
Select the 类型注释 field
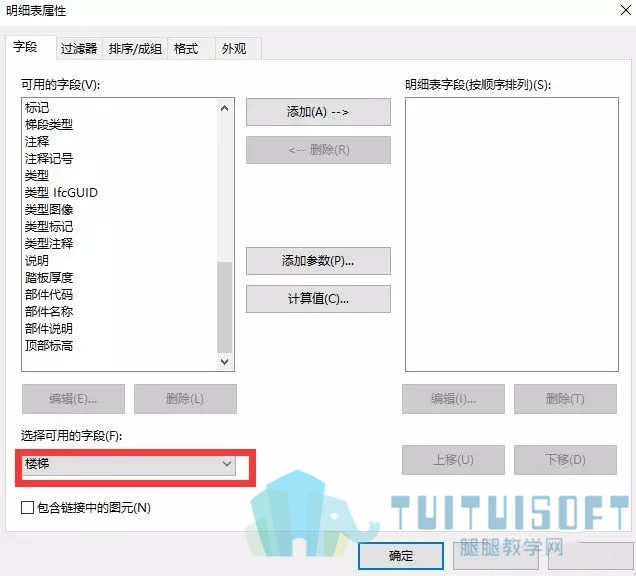pyautogui.click(x=49, y=244)
